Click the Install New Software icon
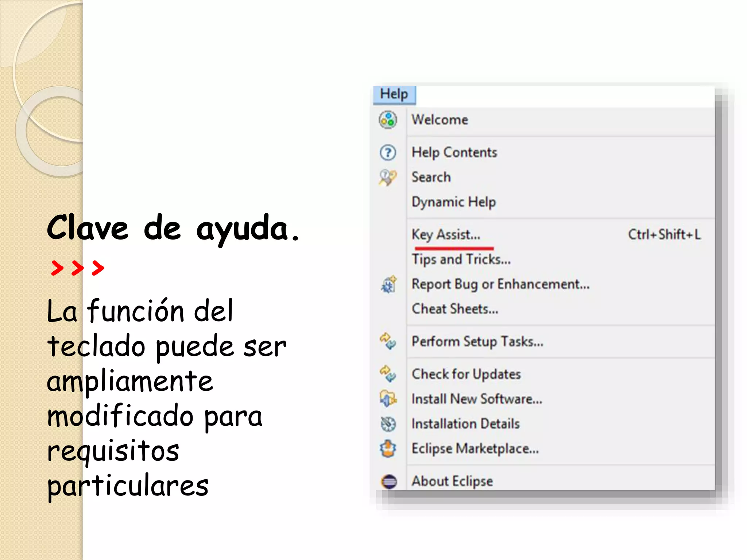 tap(388, 398)
